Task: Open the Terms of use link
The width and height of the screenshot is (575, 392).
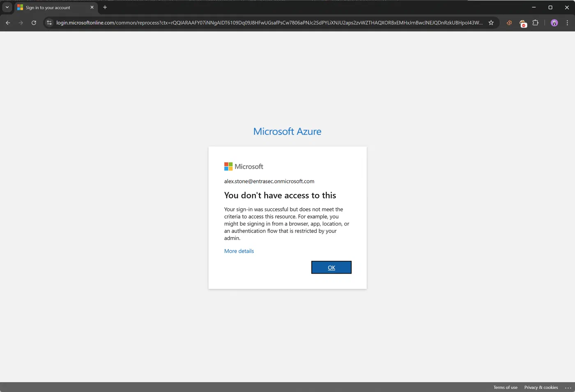Action: click(x=506, y=387)
